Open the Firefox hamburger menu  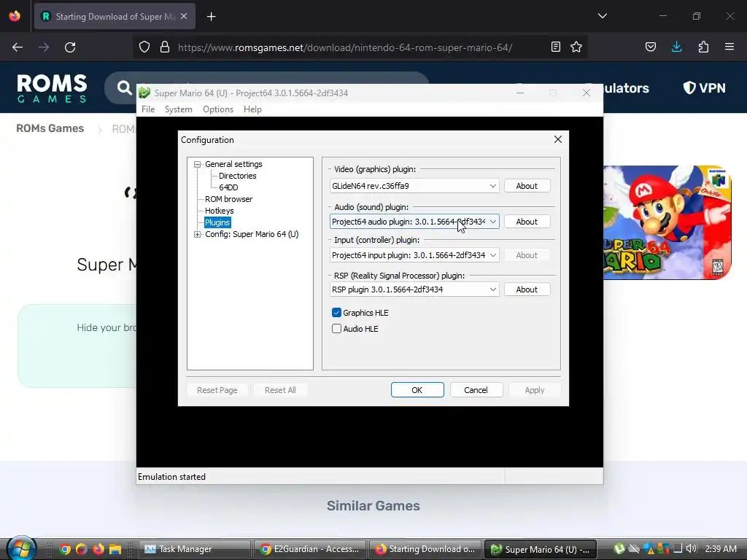729,47
